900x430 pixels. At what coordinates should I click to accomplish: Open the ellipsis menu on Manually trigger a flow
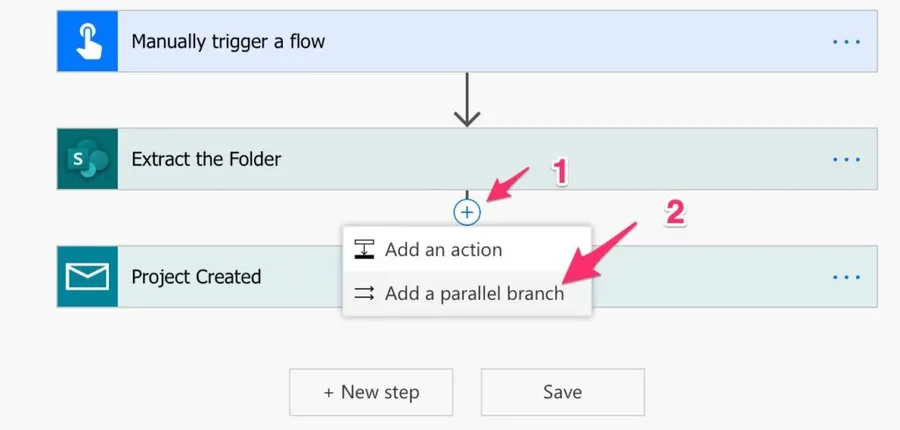pos(846,42)
